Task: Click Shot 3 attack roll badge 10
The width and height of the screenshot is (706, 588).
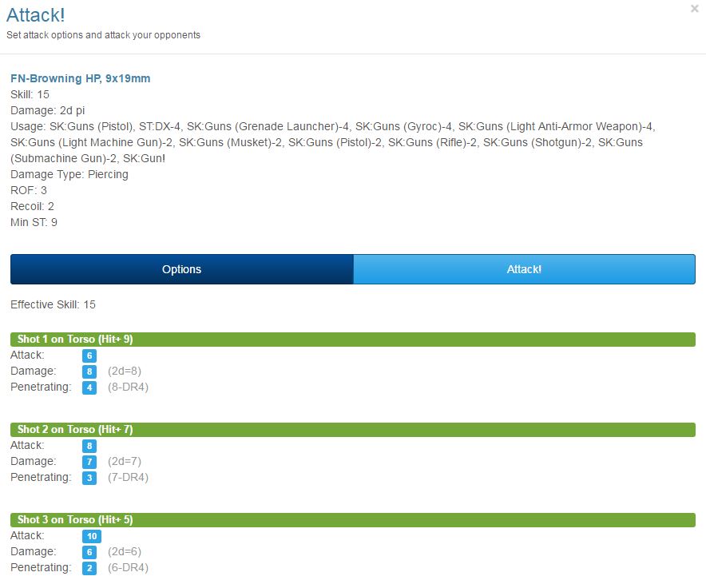Action: click(92, 536)
